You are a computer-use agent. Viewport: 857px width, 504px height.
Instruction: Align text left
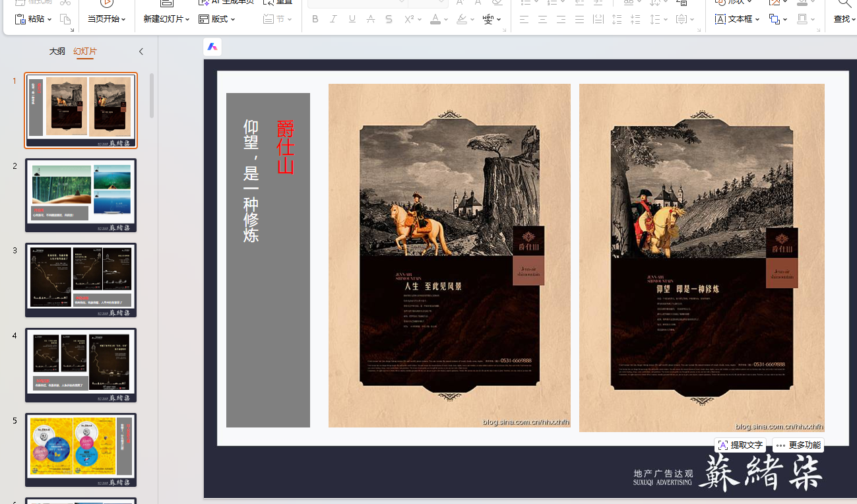point(524,19)
